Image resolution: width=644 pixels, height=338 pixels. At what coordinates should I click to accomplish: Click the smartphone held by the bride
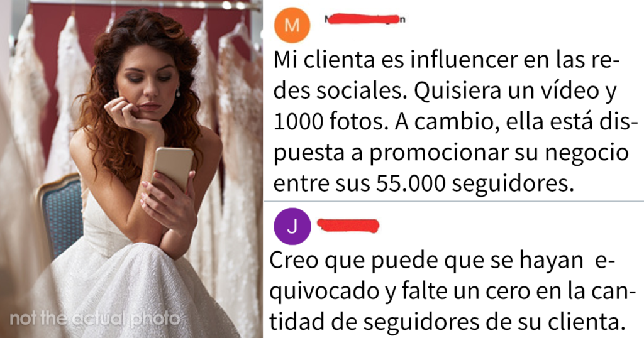click(172, 169)
